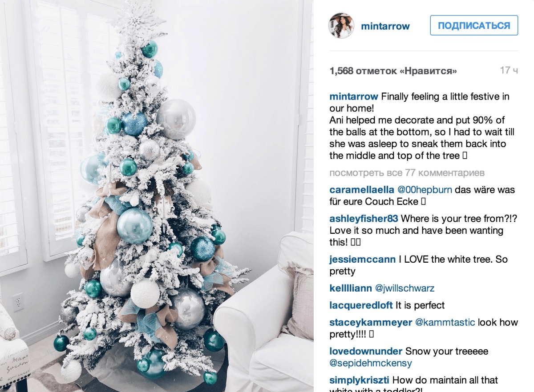This screenshot has width=534, height=392.
Task: Follow the @sepidehmckensy mention link
Action: pyautogui.click(x=371, y=363)
